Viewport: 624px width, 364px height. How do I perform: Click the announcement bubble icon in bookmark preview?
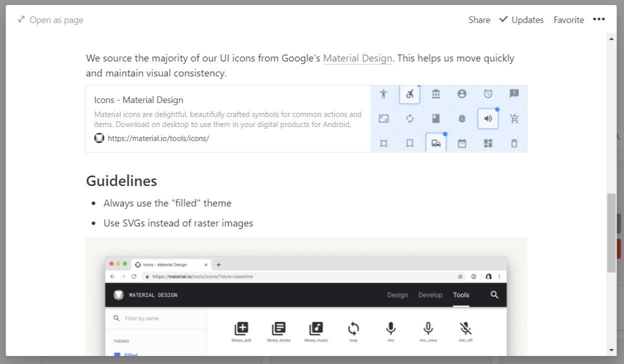pos(514,93)
